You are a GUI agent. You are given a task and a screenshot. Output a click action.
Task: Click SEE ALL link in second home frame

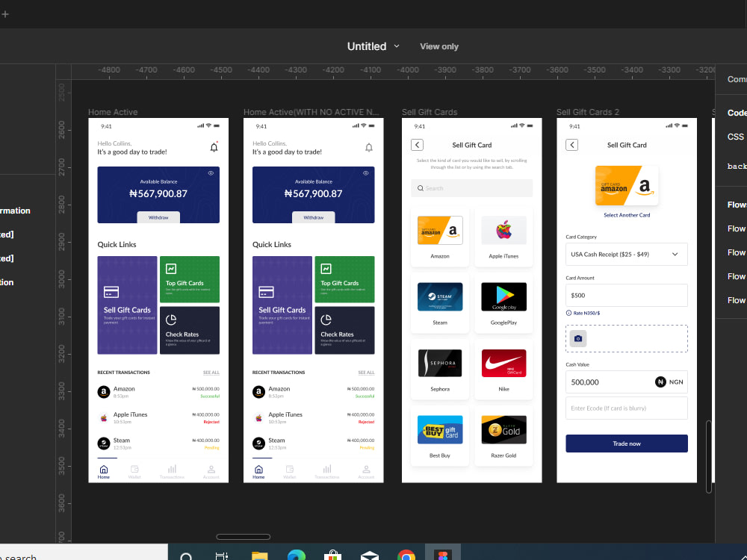tap(366, 373)
